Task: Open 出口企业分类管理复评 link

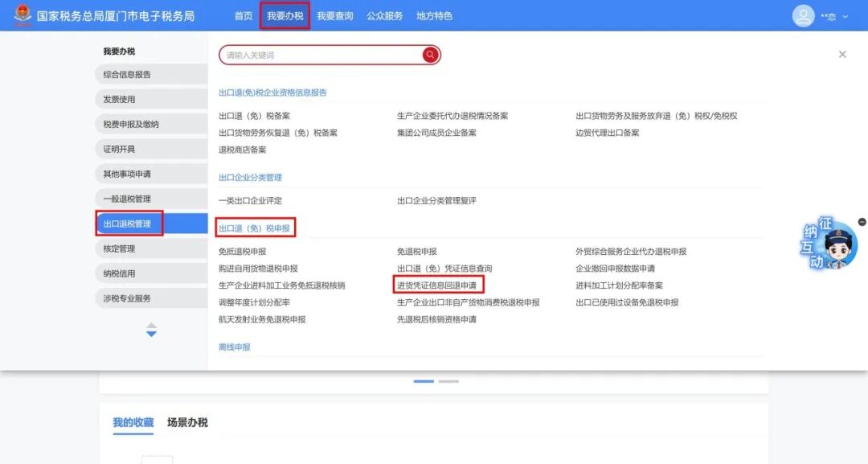Action: click(x=436, y=200)
